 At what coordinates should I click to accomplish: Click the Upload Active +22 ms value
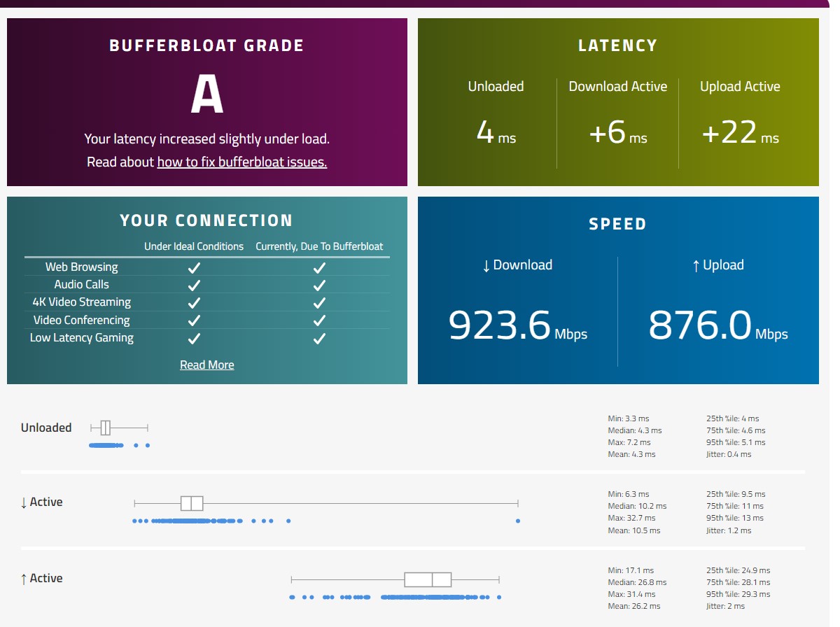(x=740, y=132)
